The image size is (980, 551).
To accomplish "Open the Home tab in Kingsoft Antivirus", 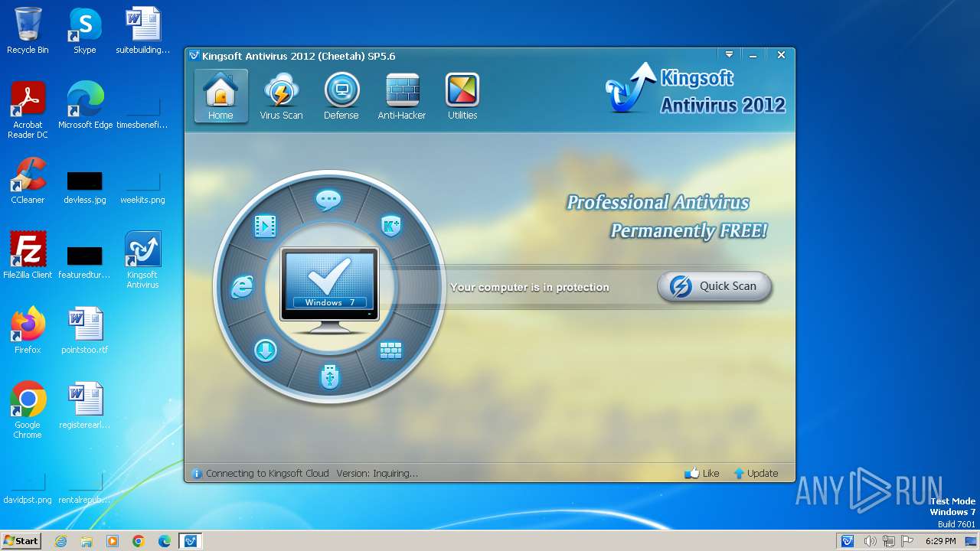I will [220, 96].
